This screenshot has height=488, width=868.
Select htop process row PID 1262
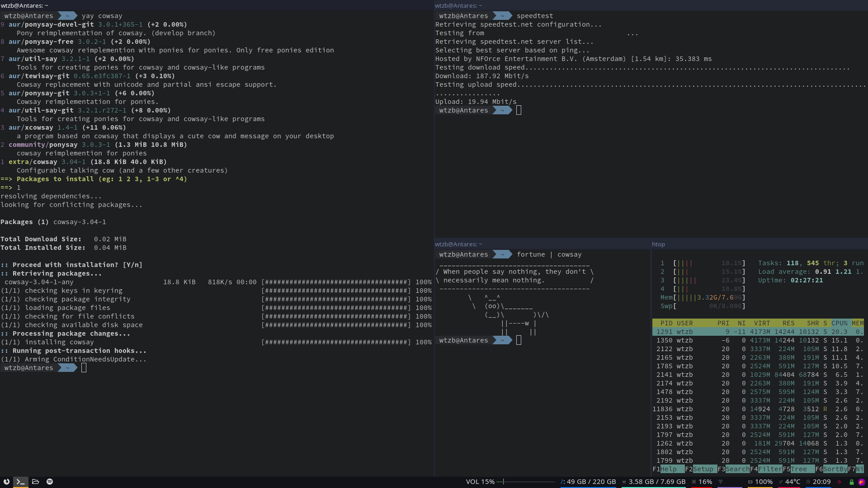(x=758, y=443)
